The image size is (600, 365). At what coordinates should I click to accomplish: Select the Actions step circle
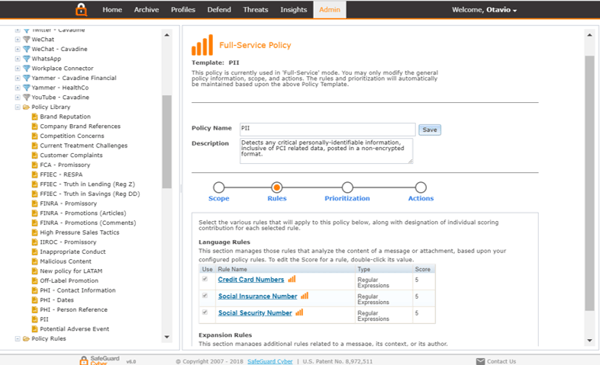pos(421,187)
